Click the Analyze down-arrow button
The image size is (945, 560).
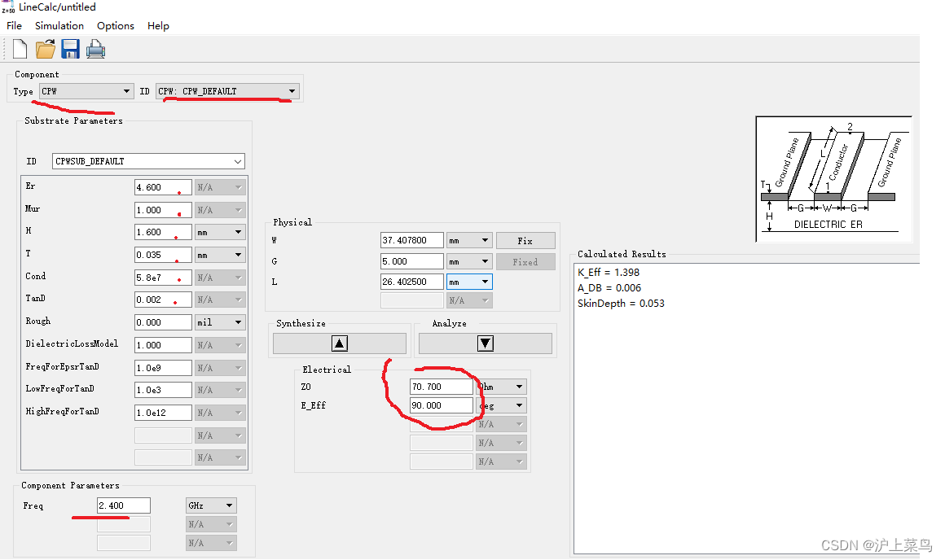[x=486, y=343]
